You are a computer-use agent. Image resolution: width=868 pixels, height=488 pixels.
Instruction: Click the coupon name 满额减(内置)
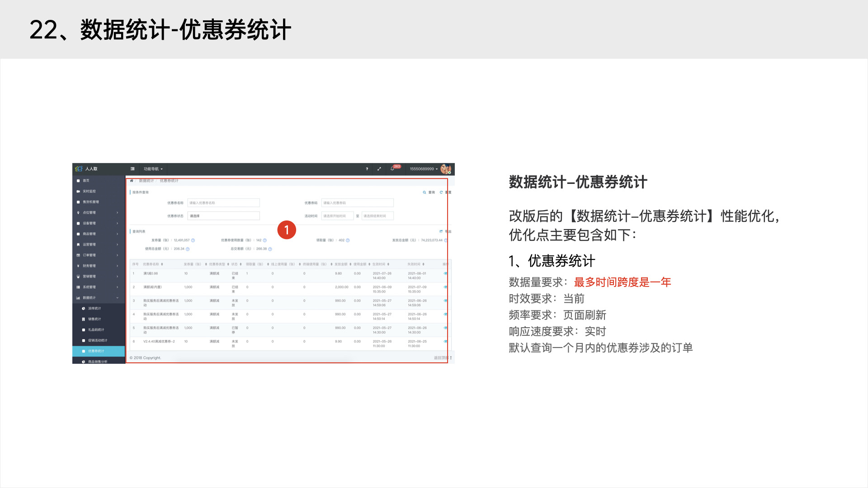pyautogui.click(x=152, y=287)
